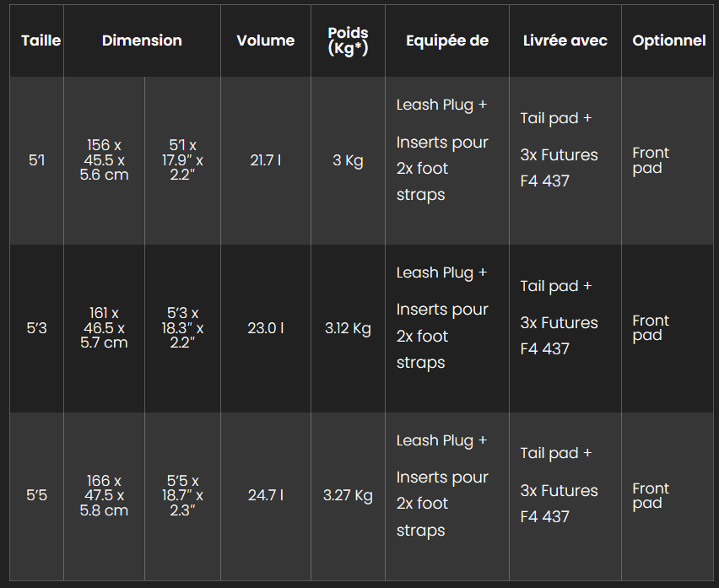Click the 5'3 x 18.3" x 2.2" dimension
Image resolution: width=719 pixels, height=588 pixels.
point(182,328)
